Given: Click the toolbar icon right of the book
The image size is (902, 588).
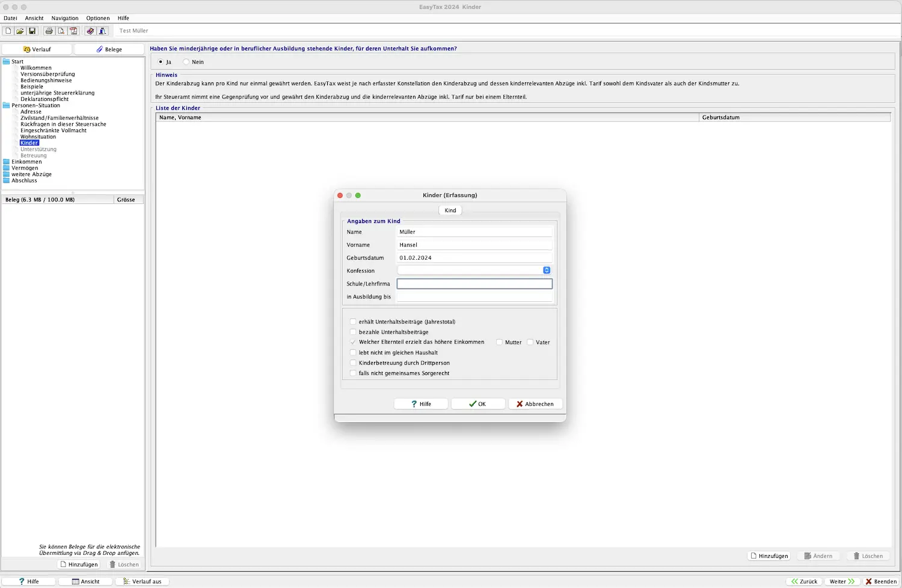Looking at the screenshot, I should click(102, 31).
